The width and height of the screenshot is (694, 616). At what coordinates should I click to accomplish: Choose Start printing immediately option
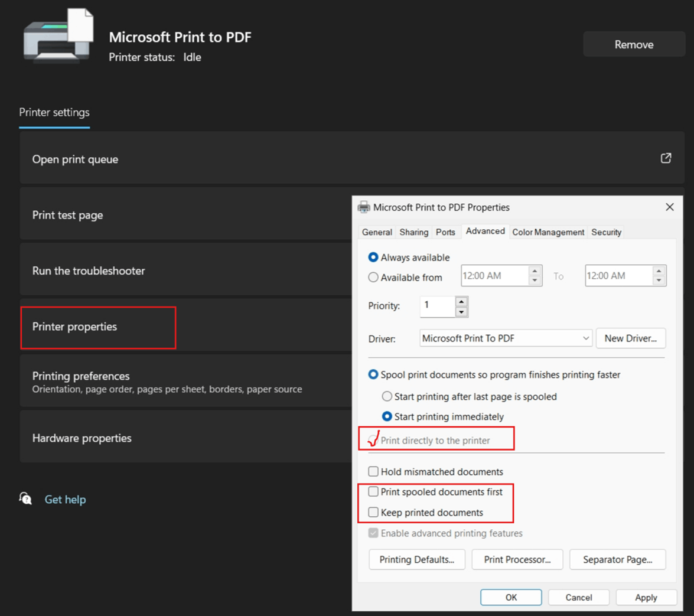click(x=387, y=416)
